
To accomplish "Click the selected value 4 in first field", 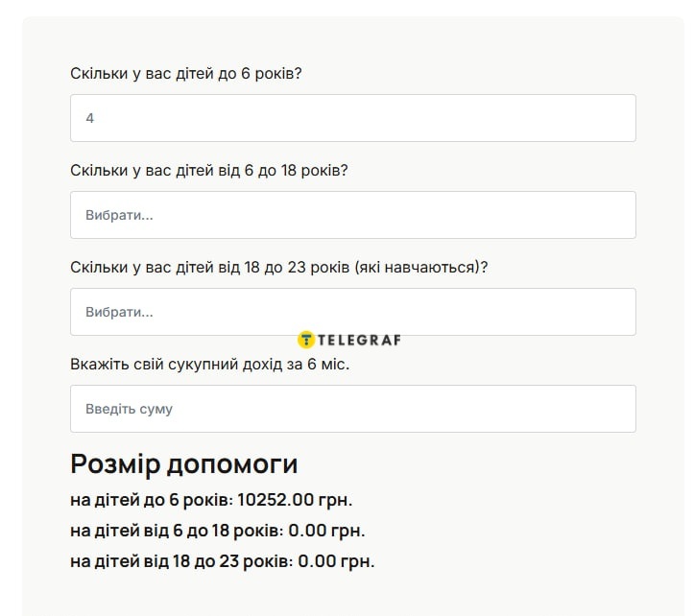I will click(90, 118).
